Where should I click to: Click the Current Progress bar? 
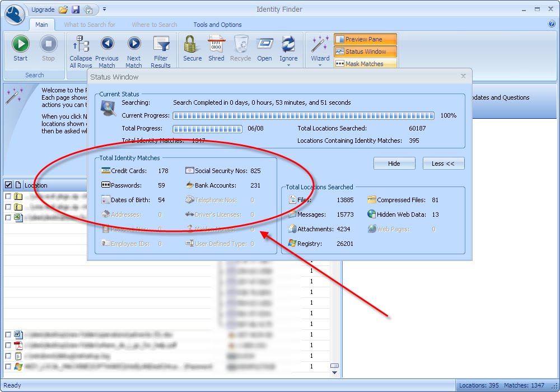(x=304, y=116)
